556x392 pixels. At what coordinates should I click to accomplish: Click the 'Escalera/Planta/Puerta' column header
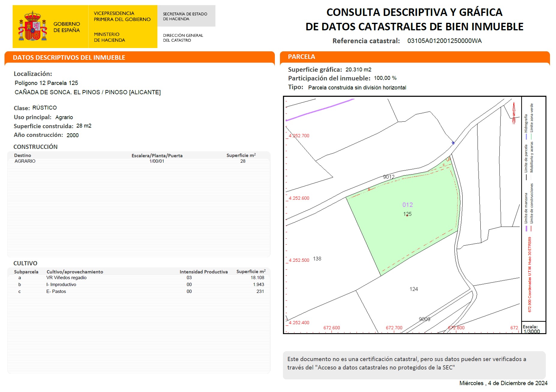(x=157, y=155)
